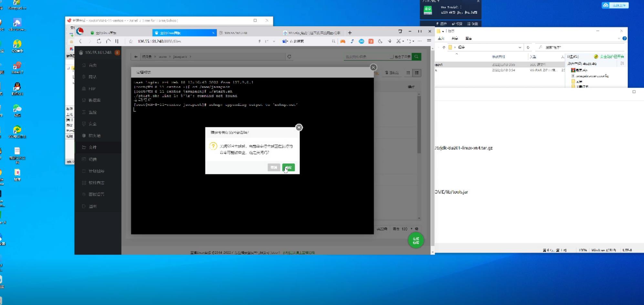Click the lightning speed mode icon in address bar
Image resolution: width=644 pixels, height=305 pixels.
(259, 41)
